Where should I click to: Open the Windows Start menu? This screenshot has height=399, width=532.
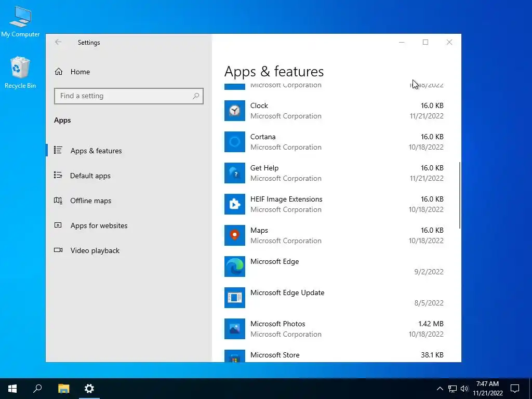pyautogui.click(x=12, y=389)
